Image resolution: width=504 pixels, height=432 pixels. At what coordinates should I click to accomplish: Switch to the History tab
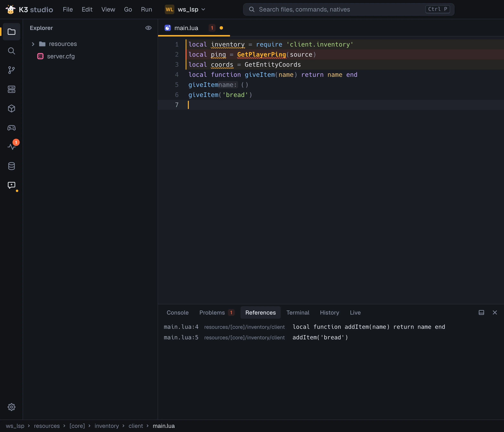(329, 312)
